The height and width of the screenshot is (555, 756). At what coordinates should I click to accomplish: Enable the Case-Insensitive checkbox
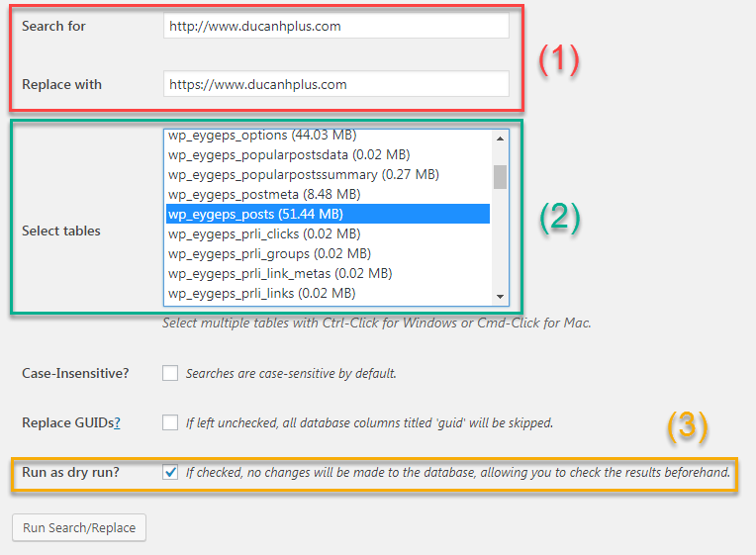click(170, 373)
